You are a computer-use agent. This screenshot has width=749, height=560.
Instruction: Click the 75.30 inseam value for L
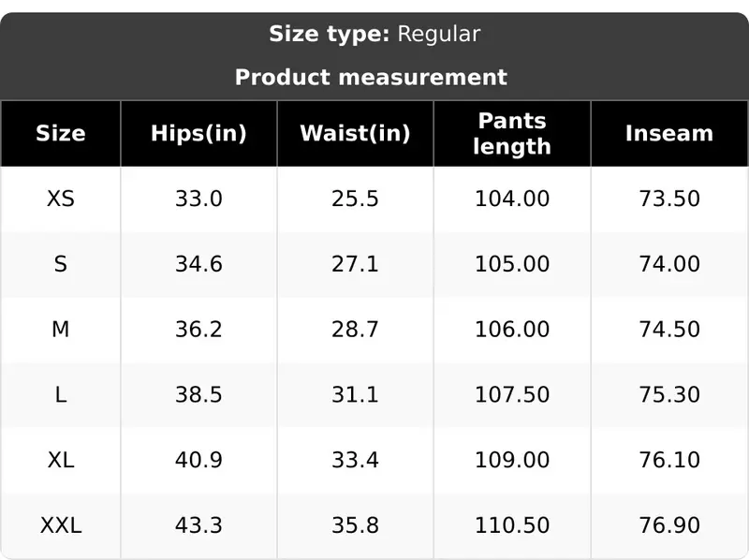point(669,394)
